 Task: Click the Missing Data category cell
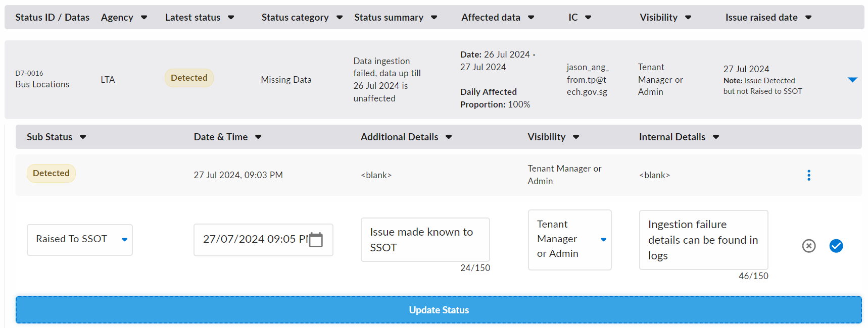pyautogui.click(x=286, y=80)
